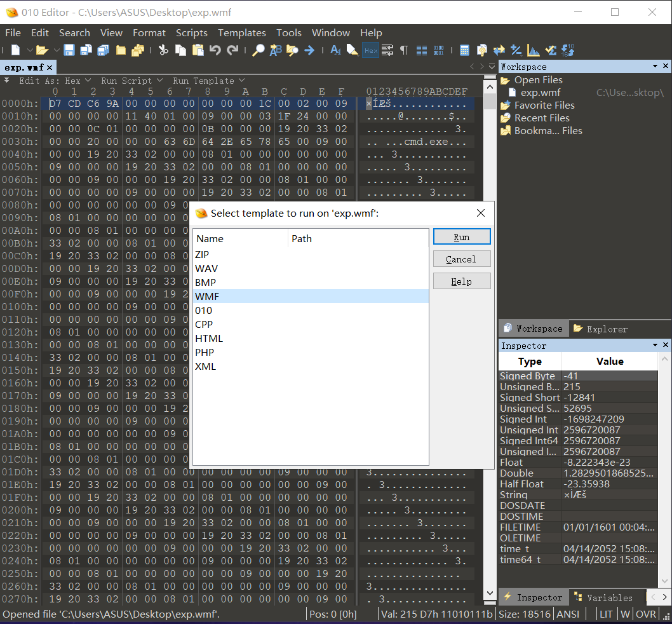672x624 pixels.
Task: Click the Find in Files icon
Action: click(292, 50)
